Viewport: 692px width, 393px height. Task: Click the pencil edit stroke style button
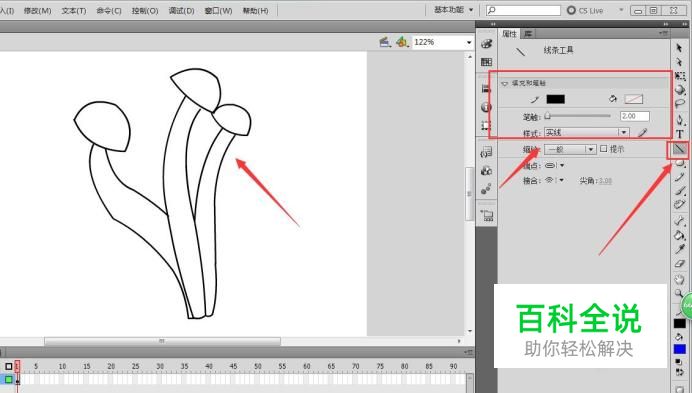pos(643,132)
